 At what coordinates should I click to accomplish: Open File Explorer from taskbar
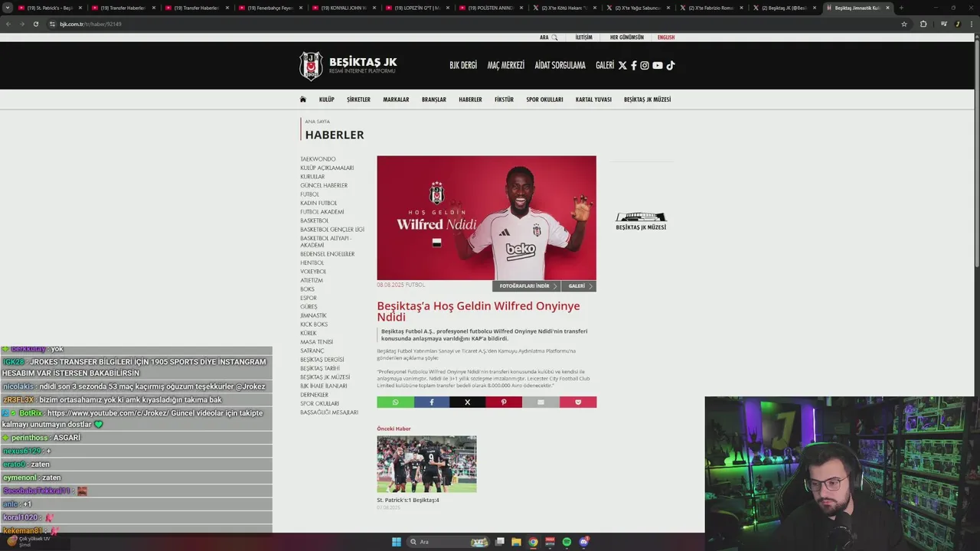516,542
